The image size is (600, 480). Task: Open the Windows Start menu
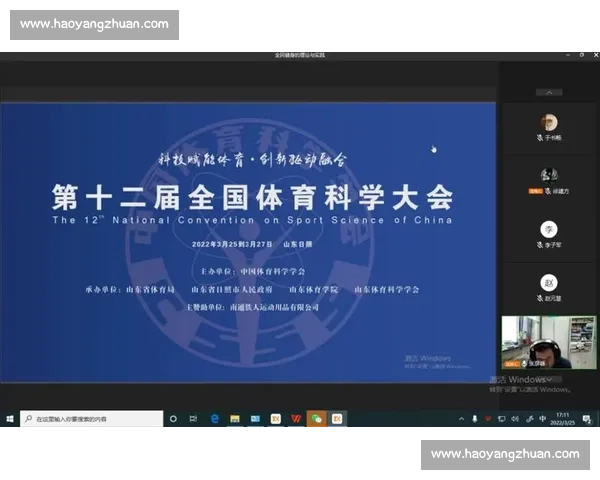[x=10, y=419]
